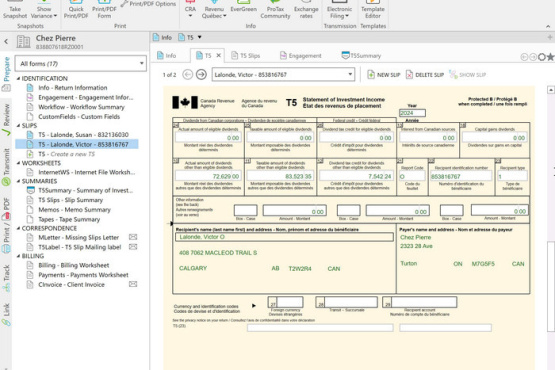Click NEW SLIP button
This screenshot has width=555, height=370.
(x=384, y=75)
